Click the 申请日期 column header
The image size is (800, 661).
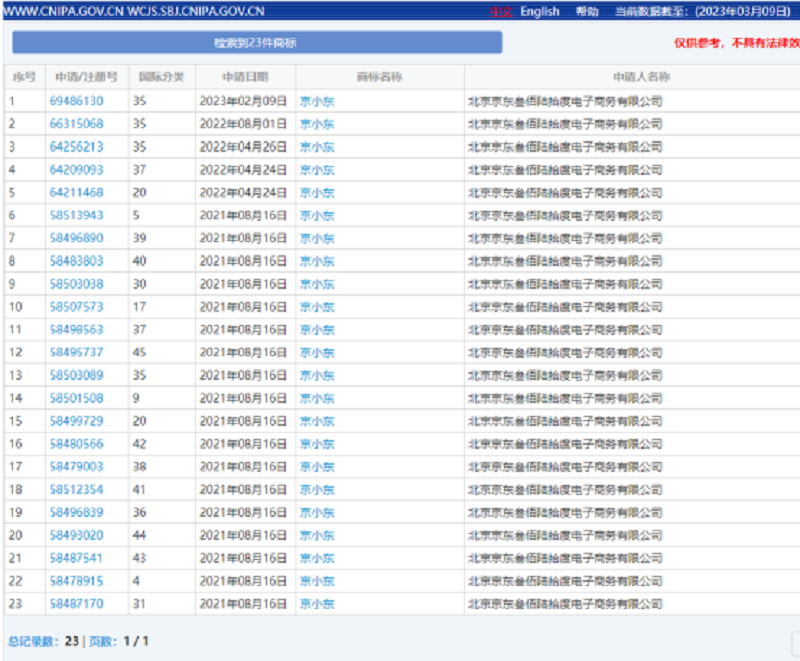pyautogui.click(x=245, y=77)
